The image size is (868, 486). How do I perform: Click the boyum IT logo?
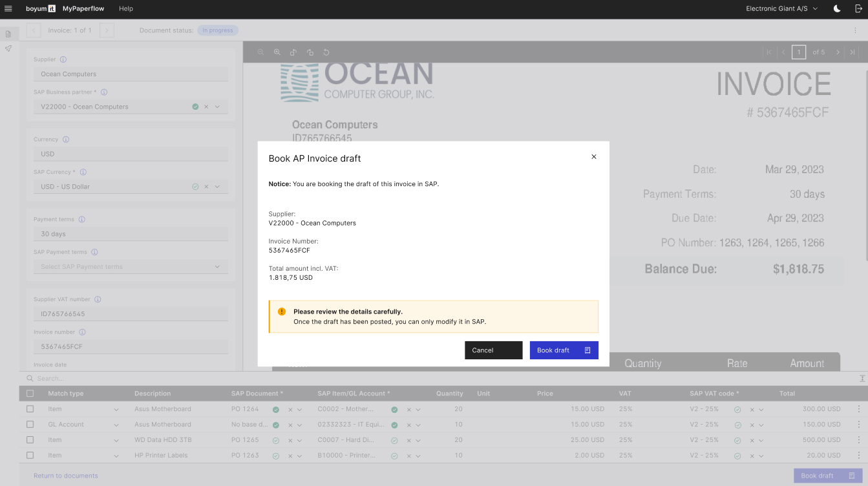click(41, 8)
